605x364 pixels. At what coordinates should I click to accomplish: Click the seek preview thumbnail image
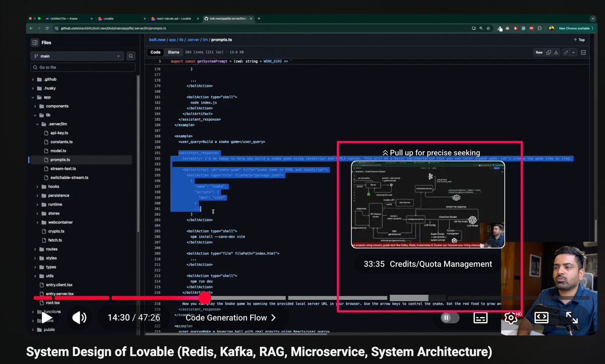[x=428, y=205]
